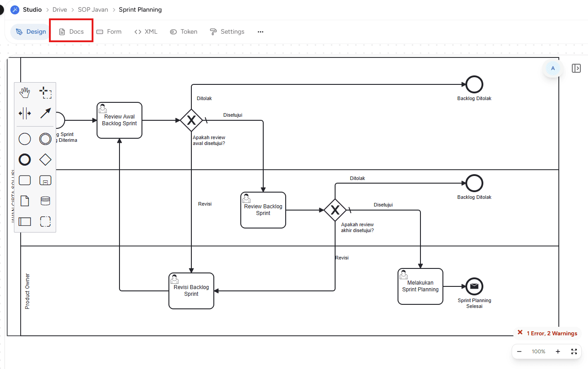Screen dimensions: 588x369
Task: Create an end event from palette
Action: coord(25,160)
